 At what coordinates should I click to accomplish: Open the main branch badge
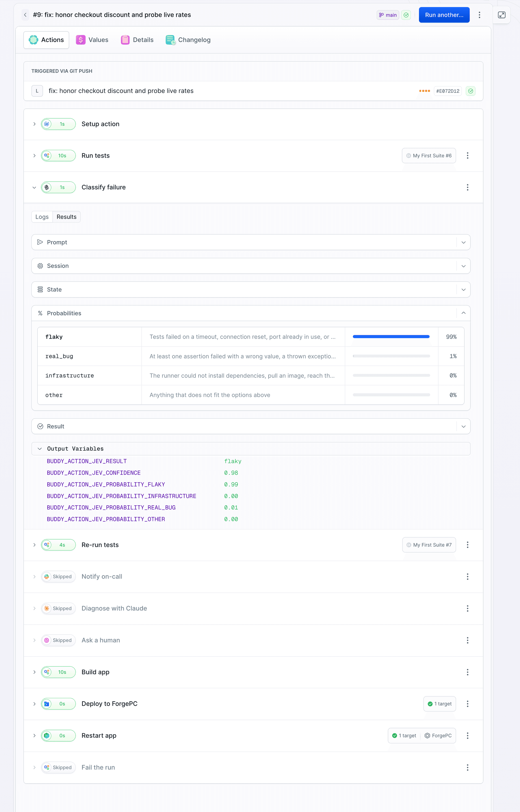click(388, 15)
